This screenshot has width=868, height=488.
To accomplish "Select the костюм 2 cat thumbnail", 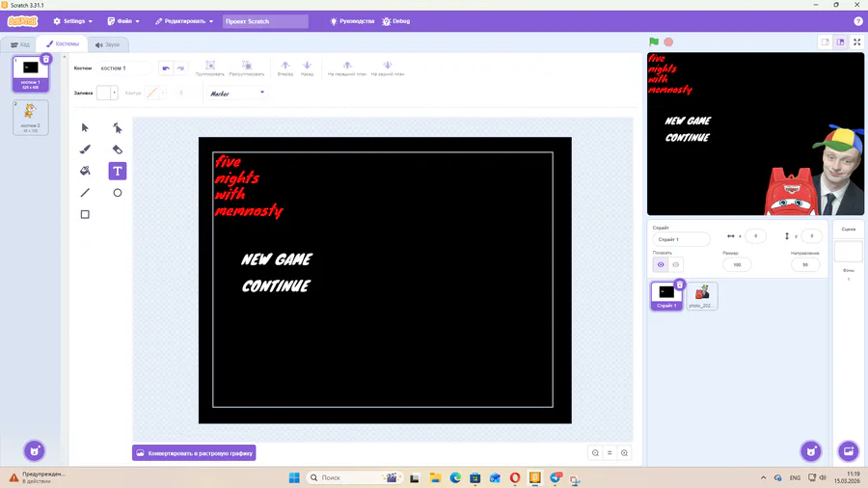I will point(31,118).
